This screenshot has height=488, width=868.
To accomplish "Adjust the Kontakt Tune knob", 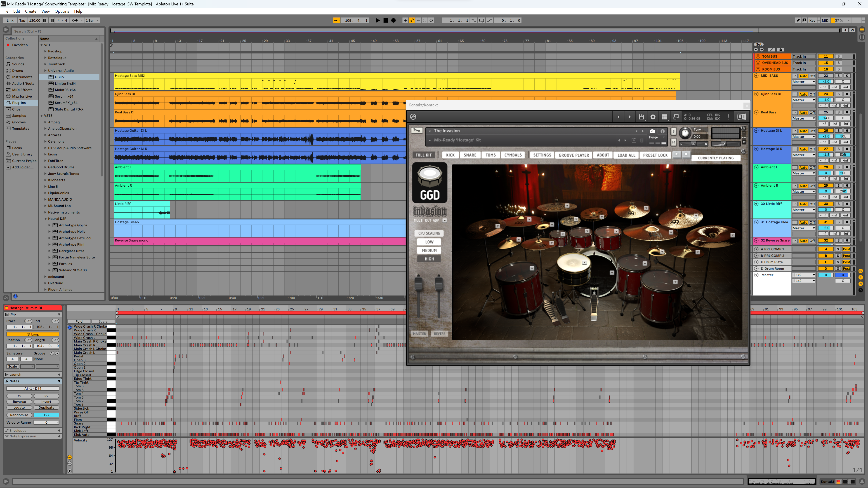I will click(x=685, y=134).
